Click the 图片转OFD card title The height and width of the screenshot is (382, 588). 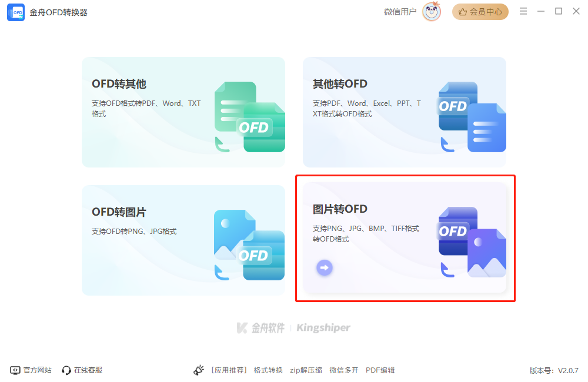point(340,209)
